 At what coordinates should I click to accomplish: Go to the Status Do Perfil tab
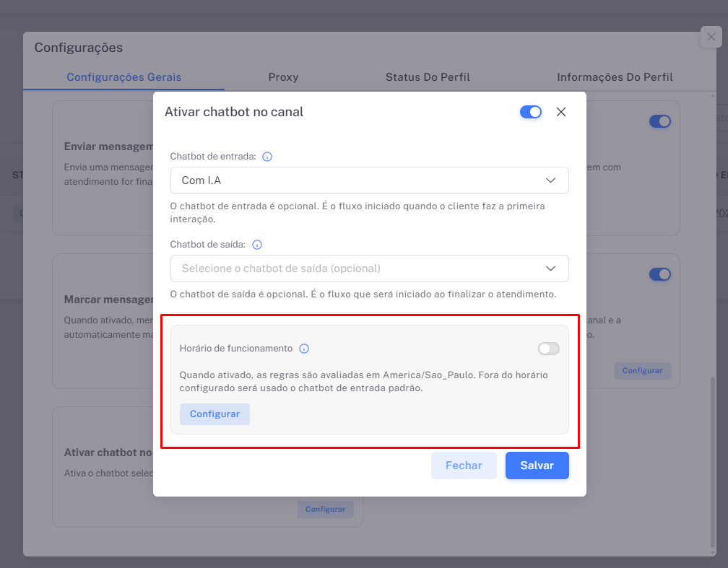(x=428, y=77)
